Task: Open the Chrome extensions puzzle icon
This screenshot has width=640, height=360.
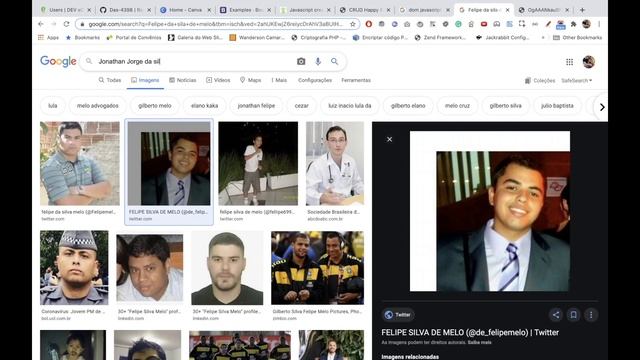Action: (573, 24)
